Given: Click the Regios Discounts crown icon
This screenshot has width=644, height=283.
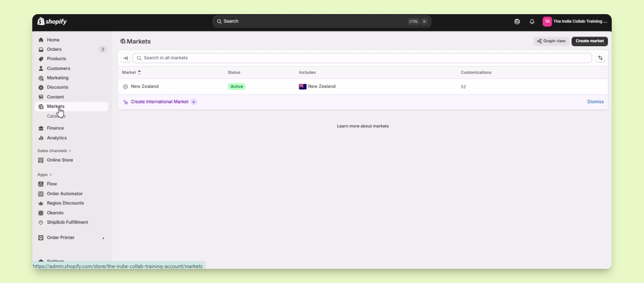Looking at the screenshot, I should (x=41, y=204).
